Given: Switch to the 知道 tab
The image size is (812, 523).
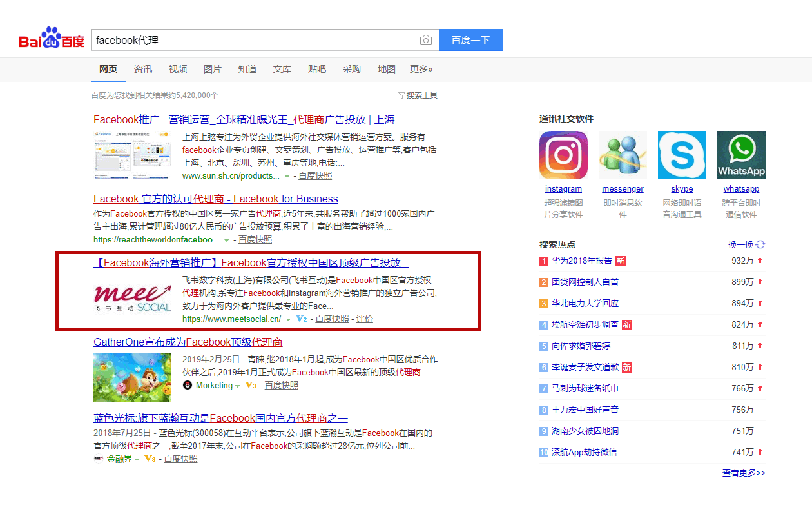Looking at the screenshot, I should [x=247, y=69].
